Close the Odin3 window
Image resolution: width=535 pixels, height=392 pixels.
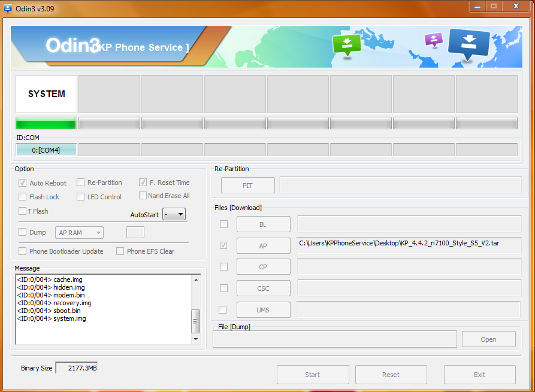pyautogui.click(x=516, y=7)
